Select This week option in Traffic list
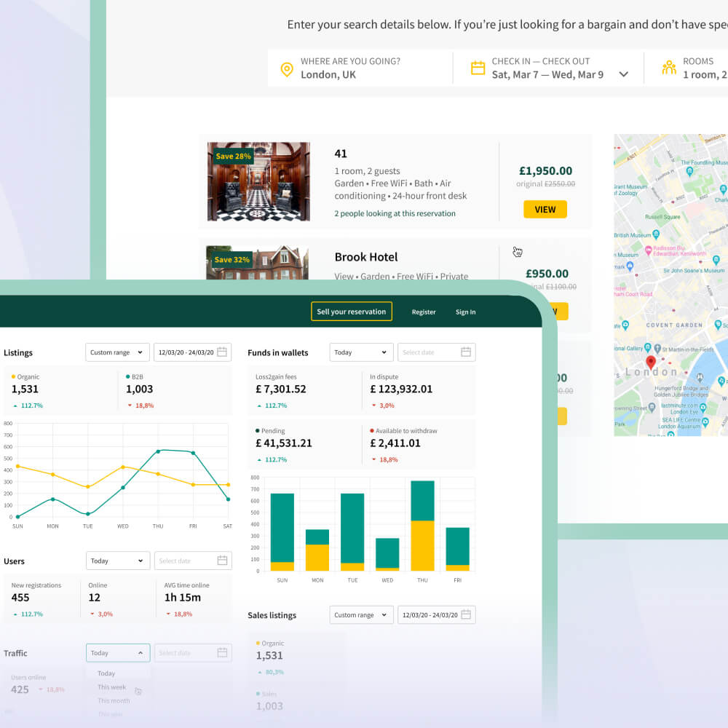The image size is (728, 728). (111, 687)
